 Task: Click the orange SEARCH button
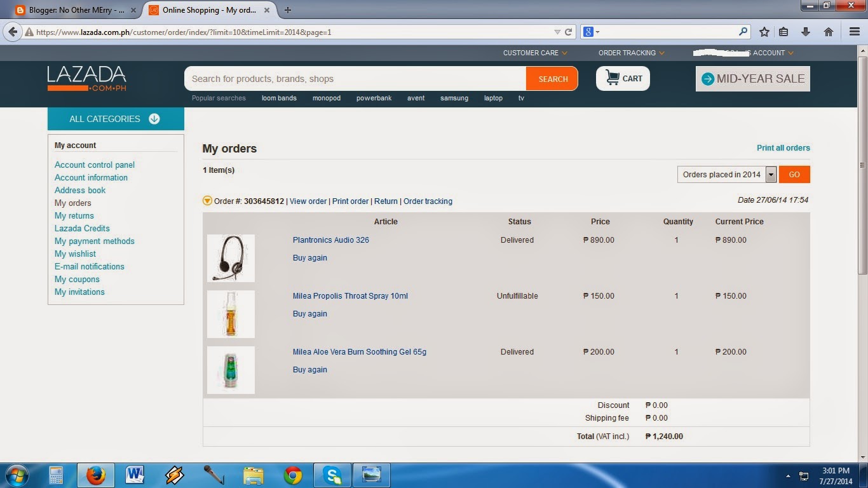pyautogui.click(x=552, y=79)
